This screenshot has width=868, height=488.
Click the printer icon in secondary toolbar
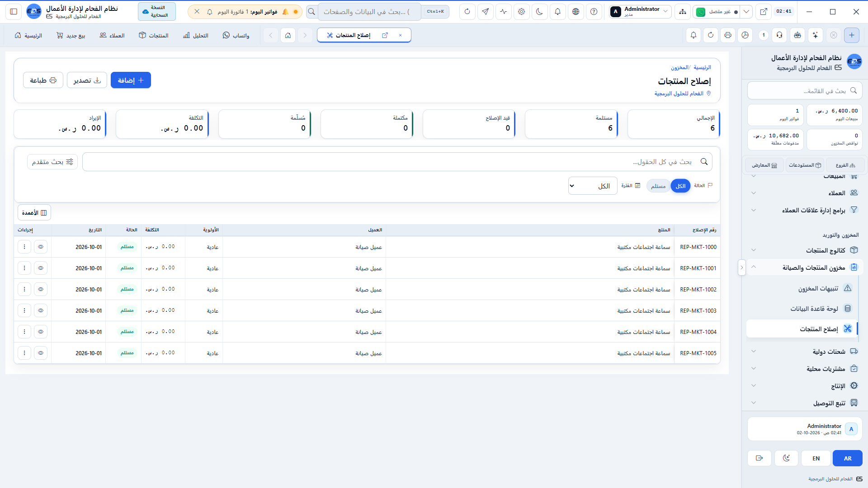pos(728,35)
